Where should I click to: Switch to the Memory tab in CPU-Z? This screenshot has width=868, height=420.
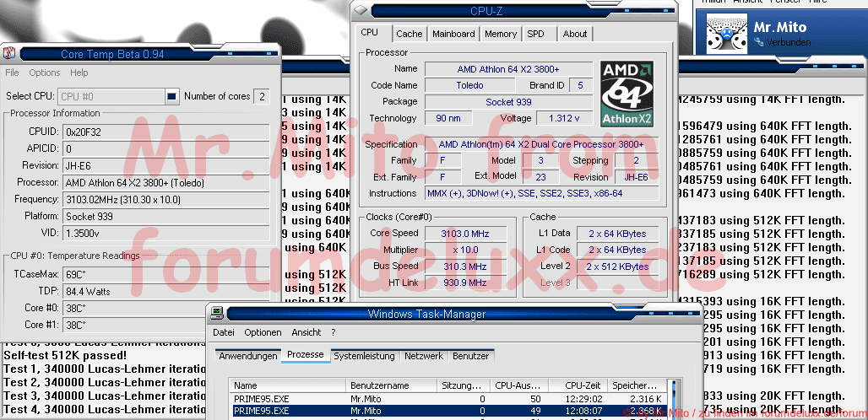(x=501, y=34)
